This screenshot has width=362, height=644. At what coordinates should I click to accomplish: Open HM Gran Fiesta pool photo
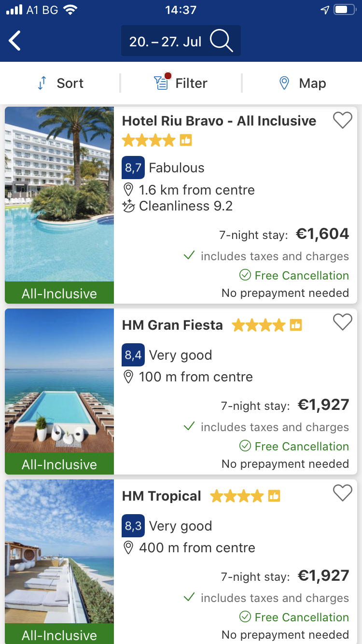pos(59,381)
